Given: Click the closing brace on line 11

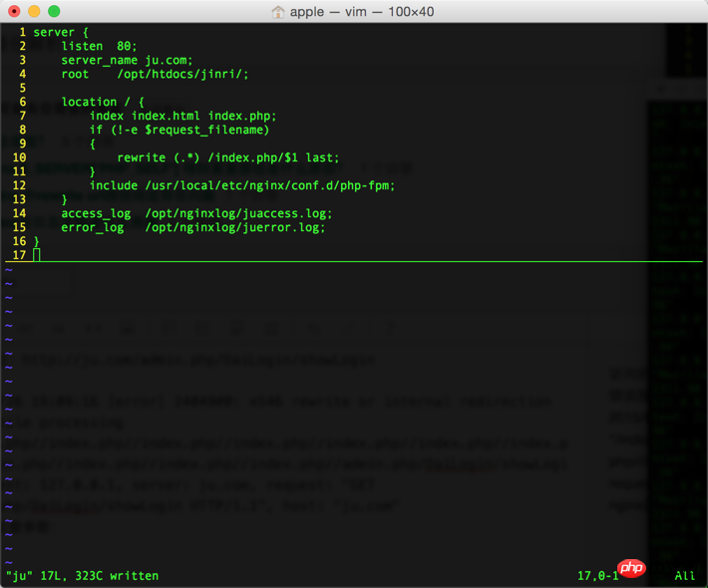Looking at the screenshot, I should (93, 172).
